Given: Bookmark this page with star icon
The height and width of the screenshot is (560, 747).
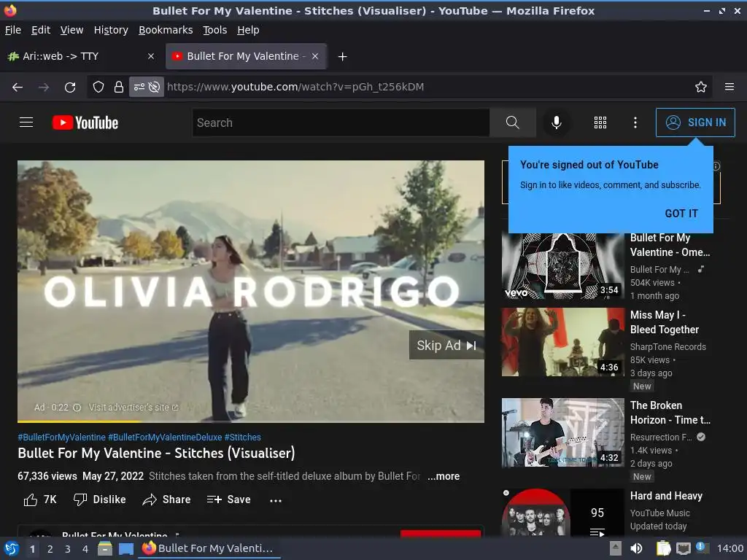Looking at the screenshot, I should click(x=700, y=87).
